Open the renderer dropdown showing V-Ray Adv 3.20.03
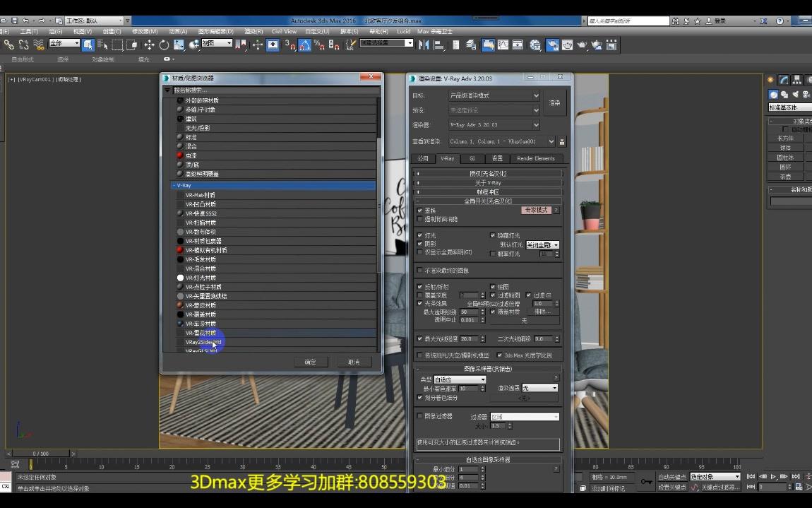Viewport: 812px width, 508px height. click(494, 125)
